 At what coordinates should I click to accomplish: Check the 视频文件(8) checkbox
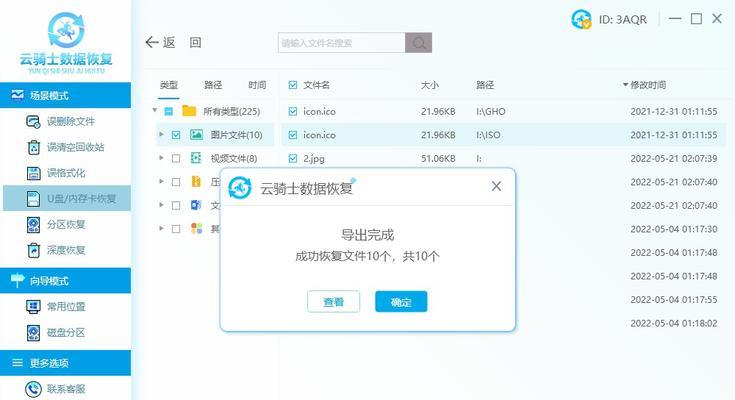point(176,158)
